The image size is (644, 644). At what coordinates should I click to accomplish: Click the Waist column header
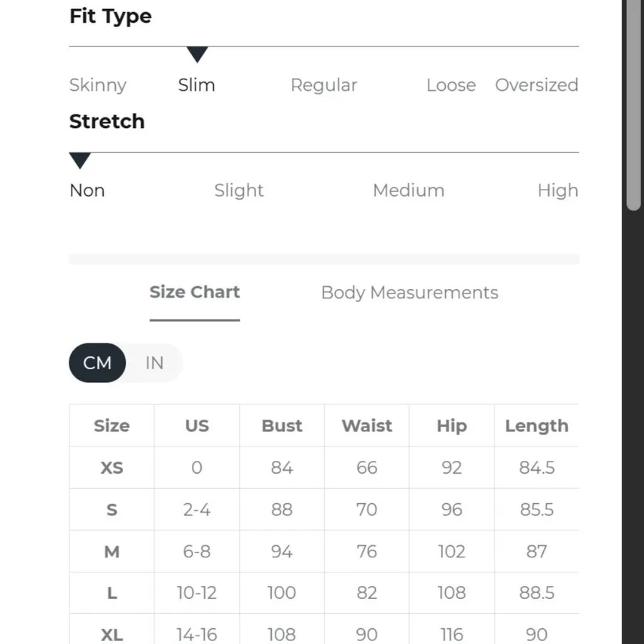pos(367,426)
